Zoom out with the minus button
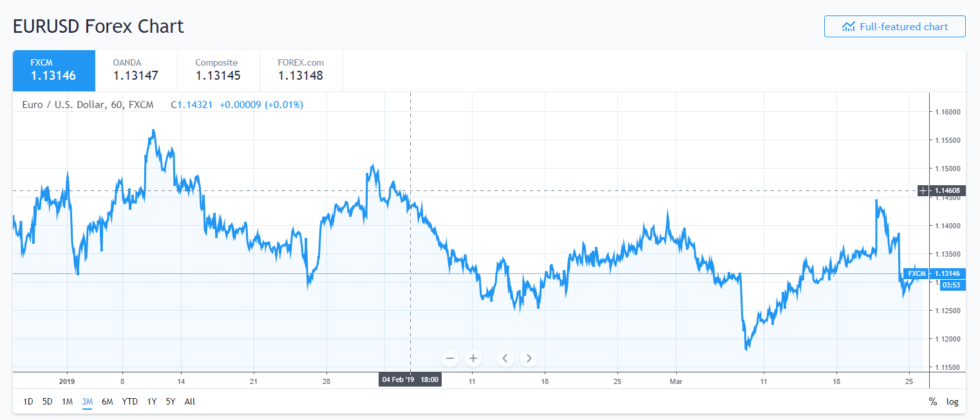Screen dimensions: 980x420 (x=450, y=358)
